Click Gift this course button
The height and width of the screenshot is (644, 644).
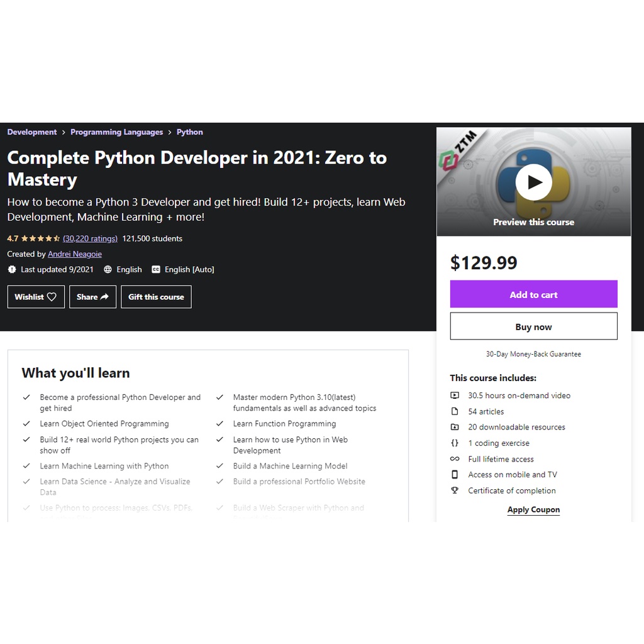coord(156,297)
